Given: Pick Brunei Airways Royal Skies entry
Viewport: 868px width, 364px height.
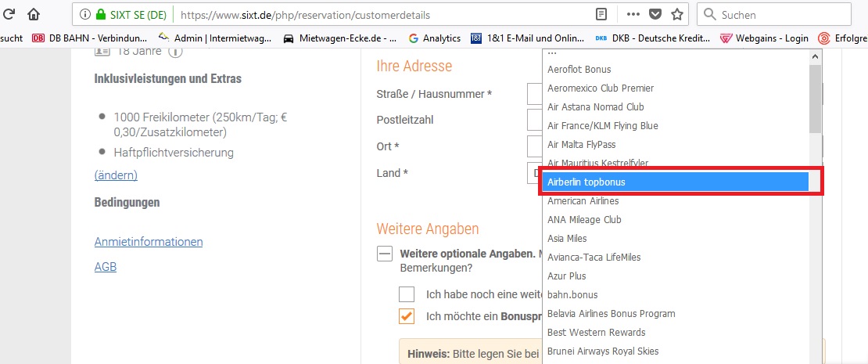Looking at the screenshot, I should click(x=675, y=351).
